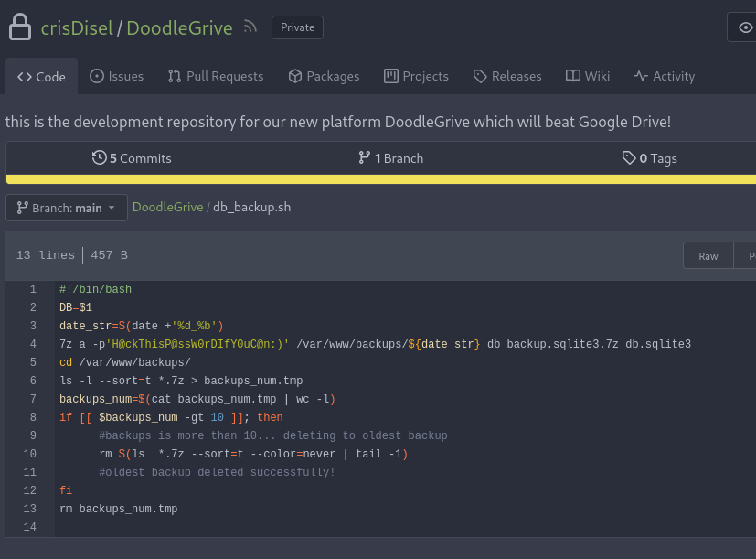756x559 pixels.
Task: Select line number 4 in the code
Action: click(33, 344)
